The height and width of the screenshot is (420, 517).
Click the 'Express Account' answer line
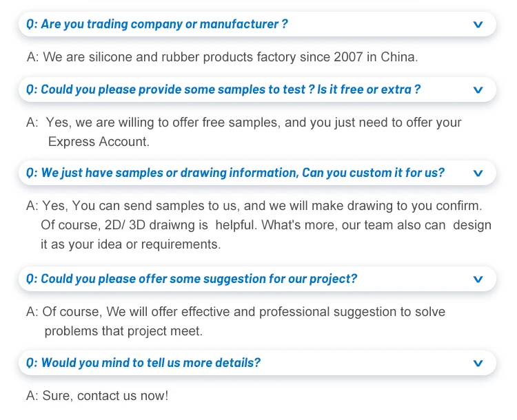(98, 142)
